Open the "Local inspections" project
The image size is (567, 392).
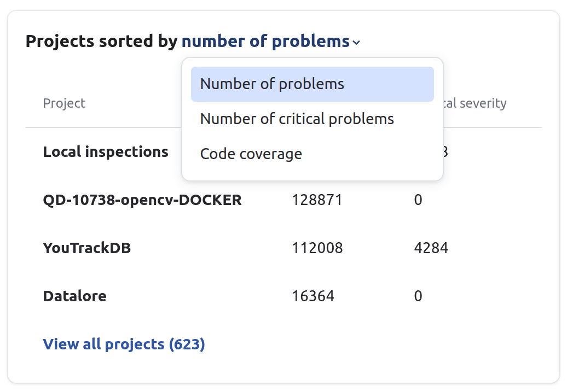pos(106,151)
